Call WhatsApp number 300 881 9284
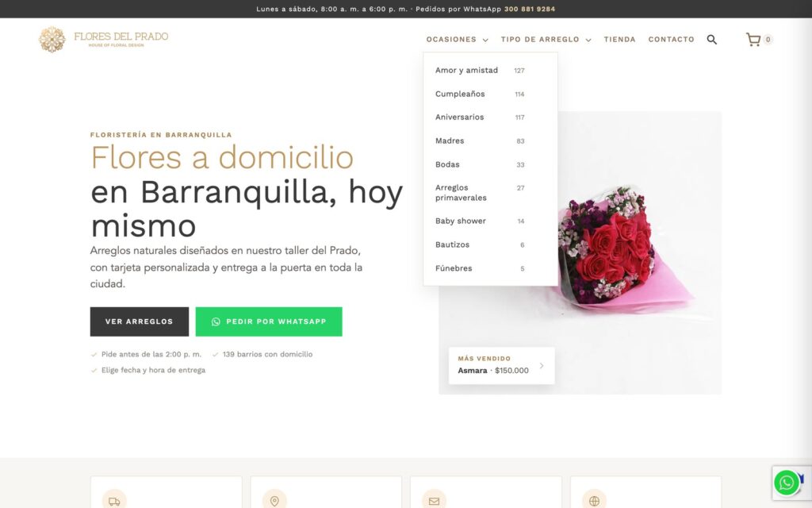Viewport: 812px width, 508px height. coord(530,9)
